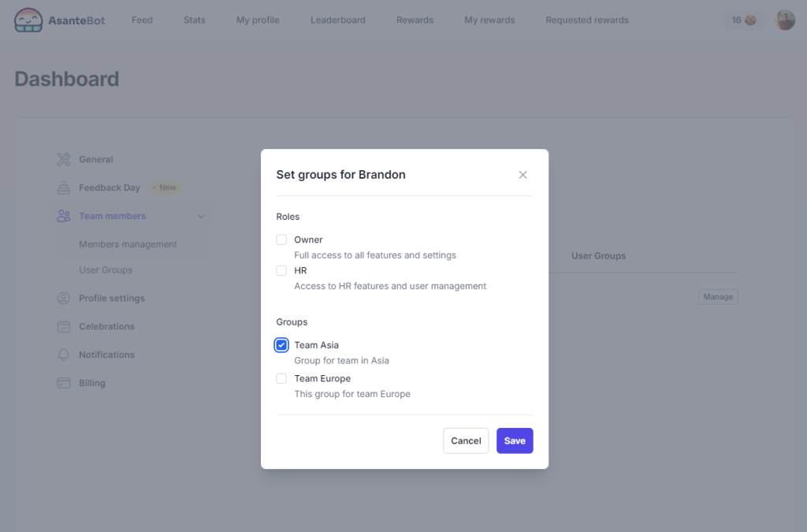The image size is (807, 532).
Task: Open the user avatar menu
Action: pyautogui.click(x=785, y=20)
